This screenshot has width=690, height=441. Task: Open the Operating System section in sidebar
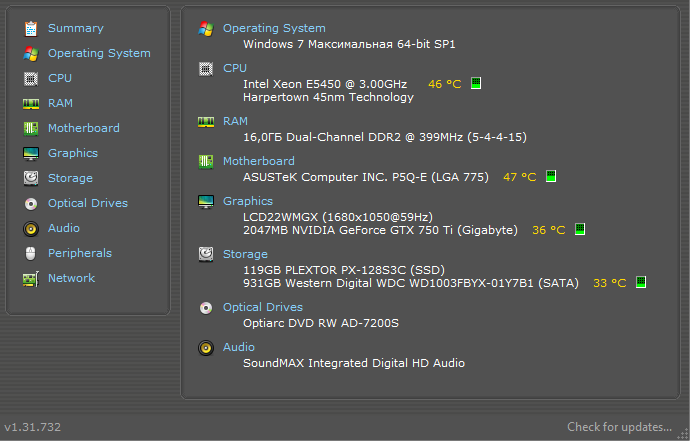(98, 53)
